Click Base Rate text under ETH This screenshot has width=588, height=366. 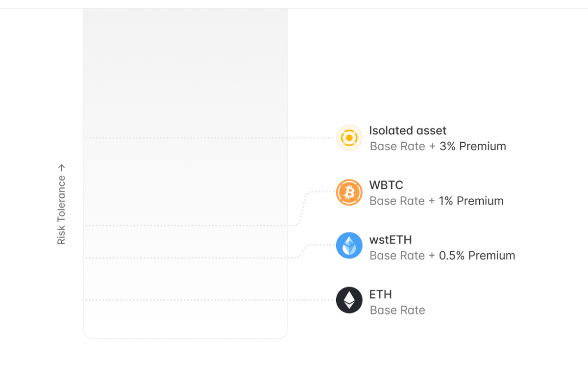pyautogui.click(x=397, y=310)
